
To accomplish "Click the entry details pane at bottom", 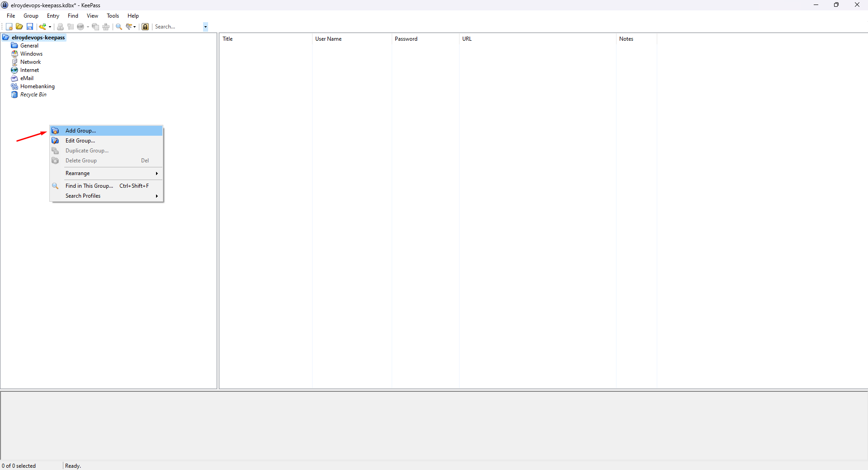I will pyautogui.click(x=434, y=425).
